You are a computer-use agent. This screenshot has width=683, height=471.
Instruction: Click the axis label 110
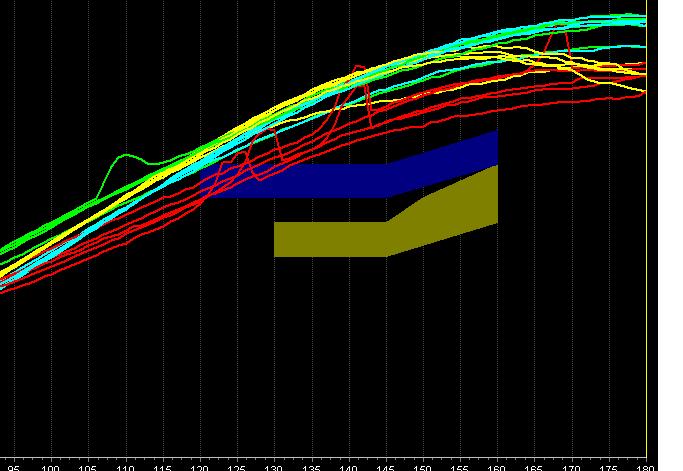125,468
